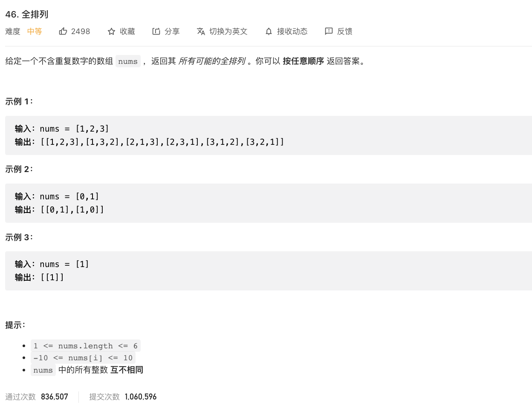Viewport: 532px width, 408px height.
Task: Open the 反馈 feedback link
Action: [344, 32]
